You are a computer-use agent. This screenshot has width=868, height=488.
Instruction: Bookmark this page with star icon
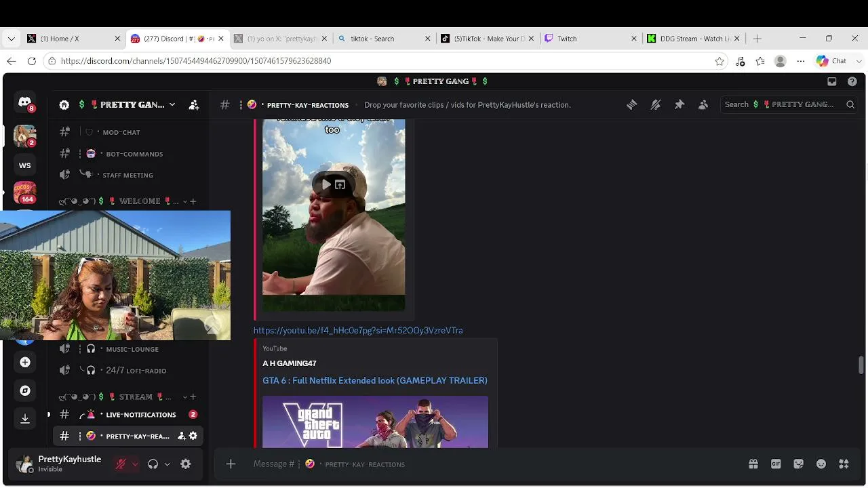click(x=719, y=61)
